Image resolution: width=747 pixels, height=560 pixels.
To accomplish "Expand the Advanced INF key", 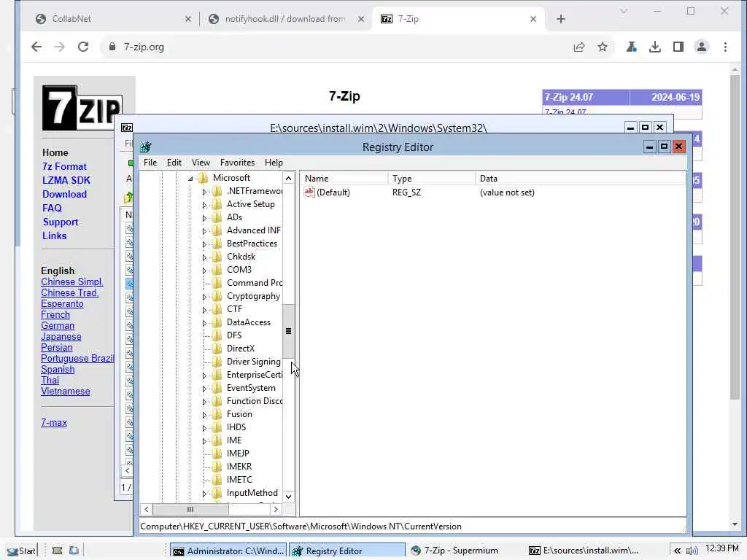I will coord(204,231).
